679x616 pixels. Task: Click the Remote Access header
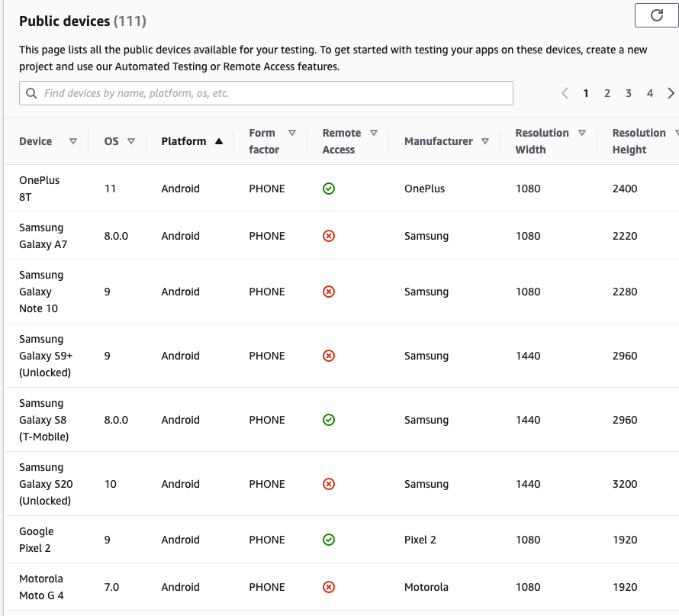[x=342, y=141]
